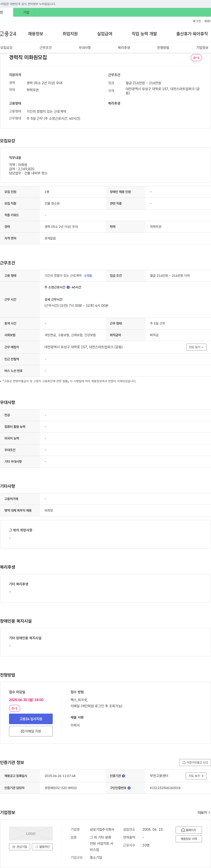Screen dimensions: 211x868
Task: Click 더보기 in 기업정보 section
Action: coord(204,812)
